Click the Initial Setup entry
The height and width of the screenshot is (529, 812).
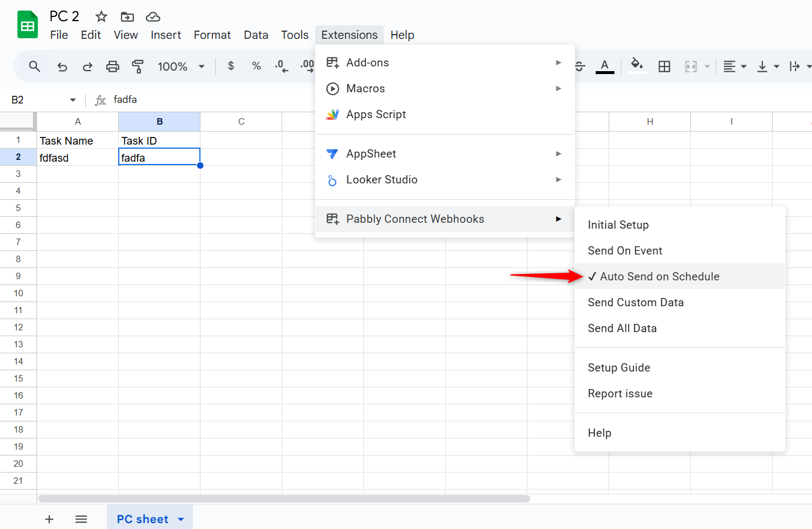[x=618, y=225]
